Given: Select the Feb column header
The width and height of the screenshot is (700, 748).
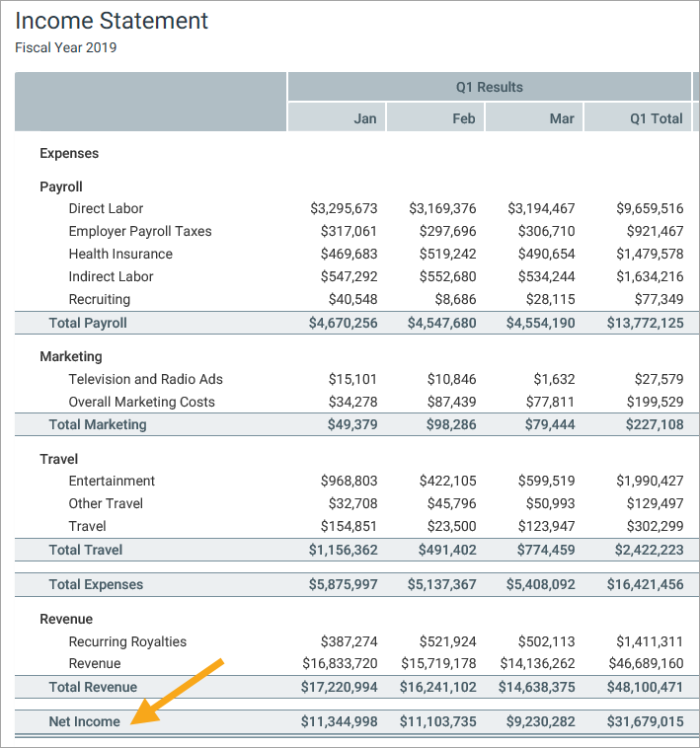Looking at the screenshot, I should 463,118.
